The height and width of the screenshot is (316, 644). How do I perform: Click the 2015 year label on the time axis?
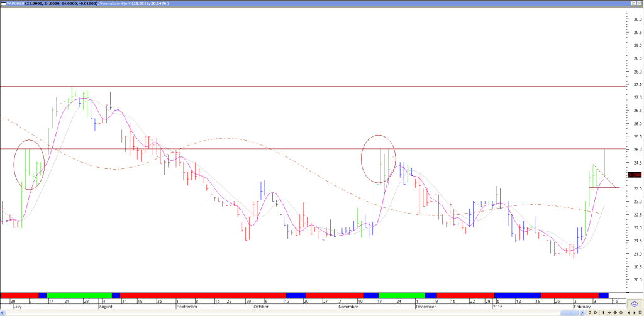(x=499, y=307)
